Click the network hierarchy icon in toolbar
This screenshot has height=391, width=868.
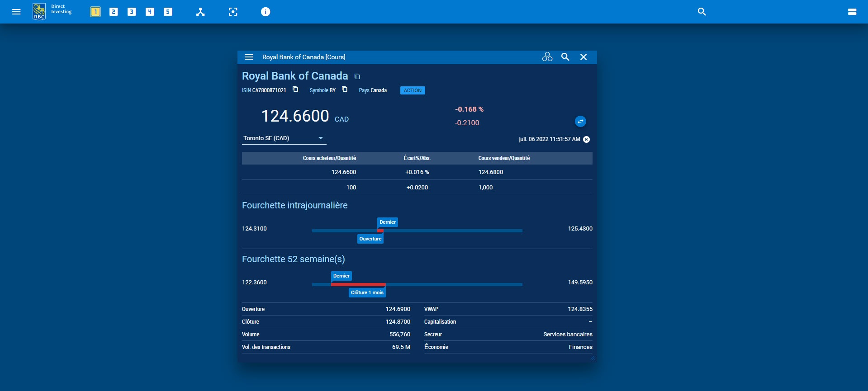pos(200,12)
